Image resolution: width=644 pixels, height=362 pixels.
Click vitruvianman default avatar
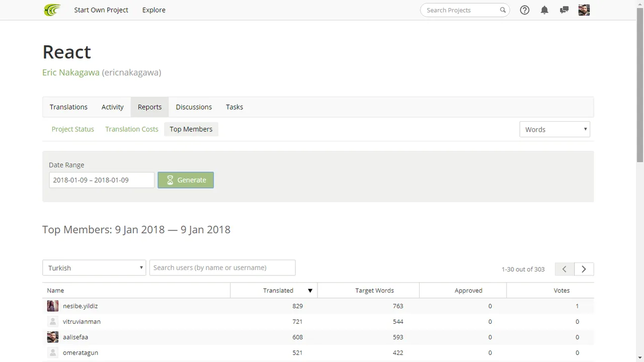(x=53, y=321)
